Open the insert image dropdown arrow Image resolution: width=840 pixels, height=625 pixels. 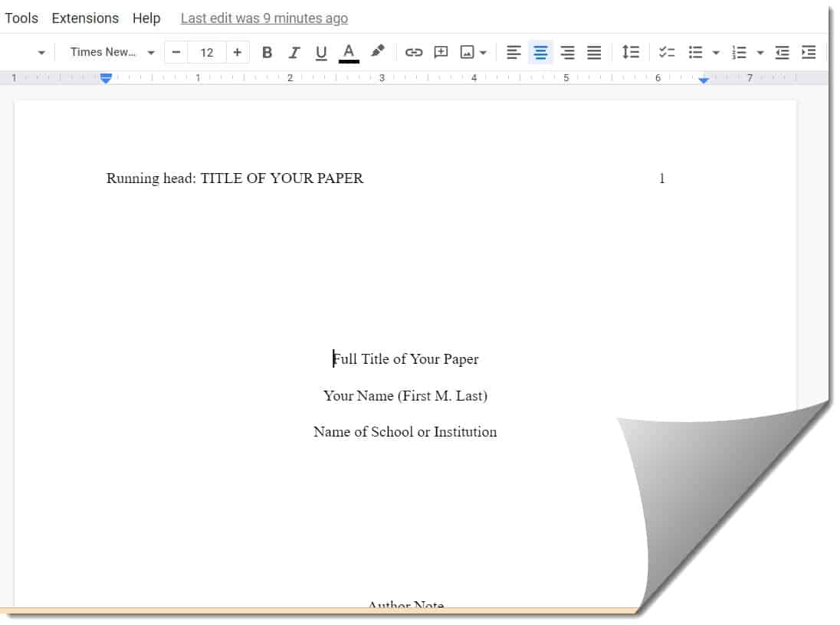(482, 52)
